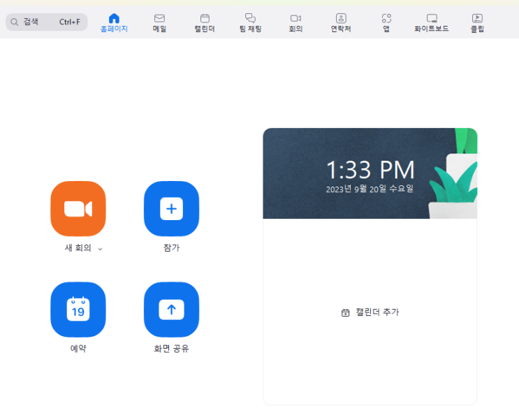
Task: Click the 참가 join plus icon
Action: (171, 209)
